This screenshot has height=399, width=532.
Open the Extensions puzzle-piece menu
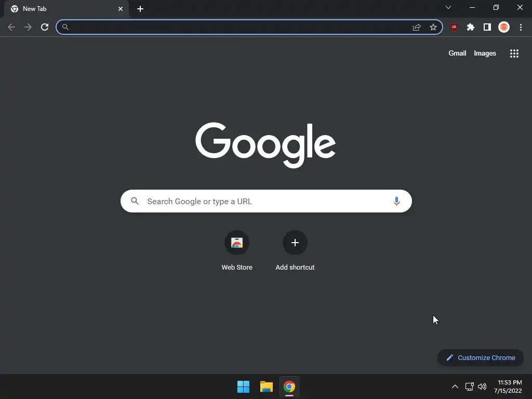click(471, 27)
